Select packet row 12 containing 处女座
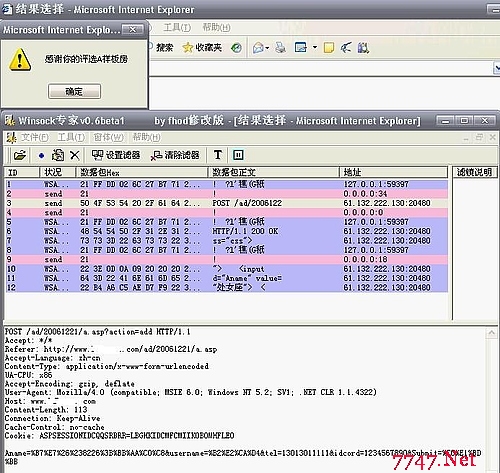Screen dimensions: 500x473 point(227,287)
